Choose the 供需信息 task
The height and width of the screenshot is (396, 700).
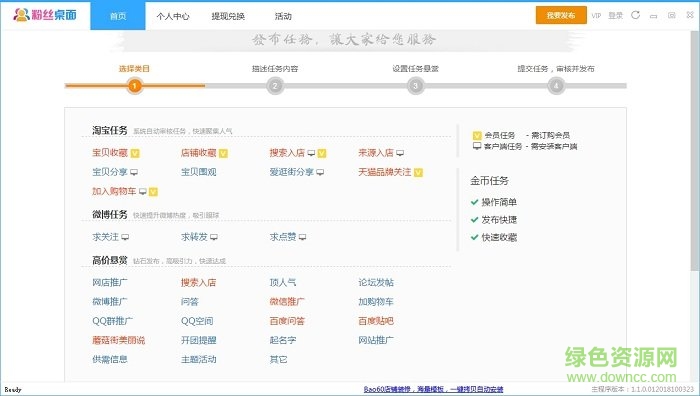(x=110, y=359)
